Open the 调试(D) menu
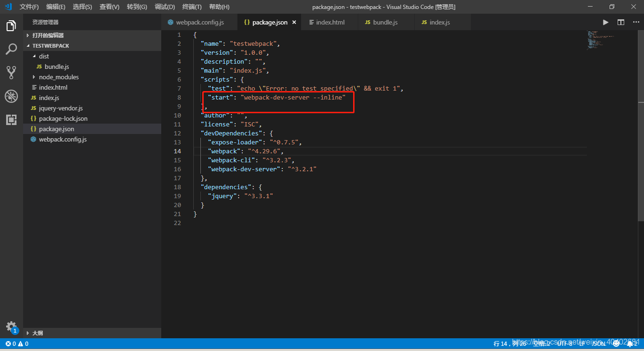 tap(165, 7)
